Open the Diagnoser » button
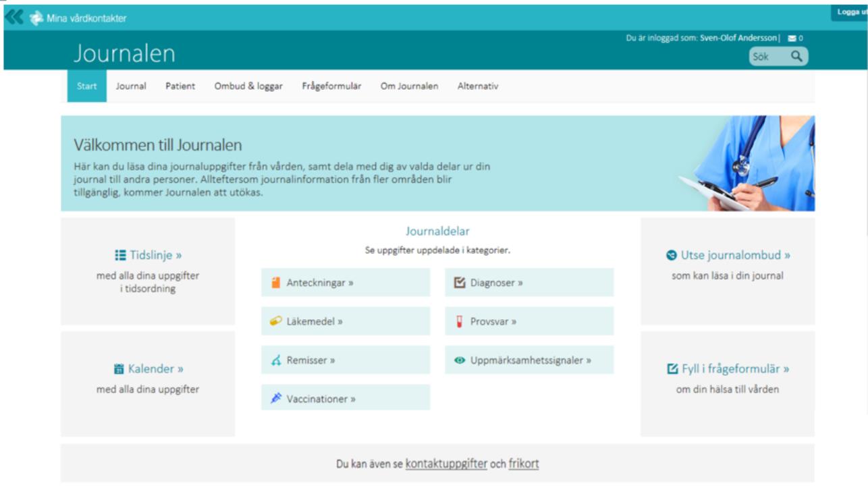Image resolution: width=868 pixels, height=496 pixels. (x=529, y=283)
